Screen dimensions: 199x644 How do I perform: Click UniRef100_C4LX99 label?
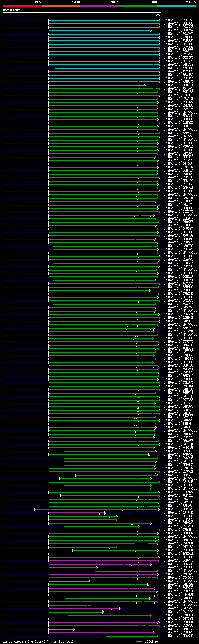coord(178,584)
